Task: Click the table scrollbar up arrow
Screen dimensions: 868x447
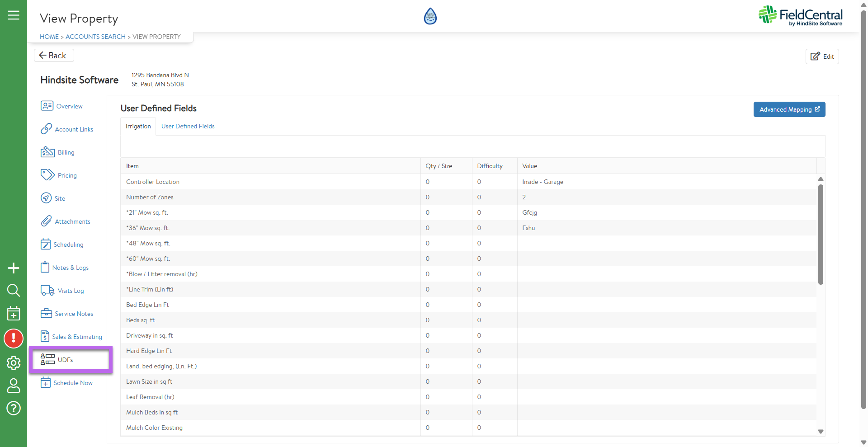Action: [x=821, y=179]
